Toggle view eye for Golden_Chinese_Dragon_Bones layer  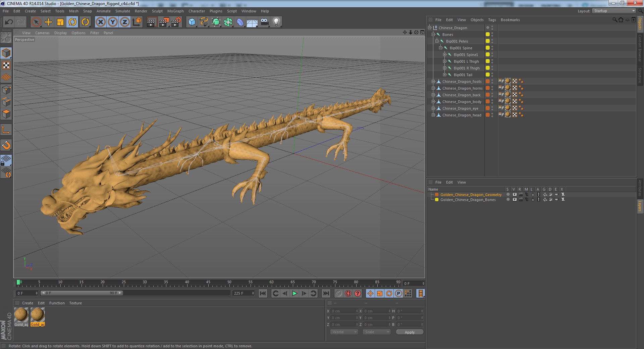(515, 199)
